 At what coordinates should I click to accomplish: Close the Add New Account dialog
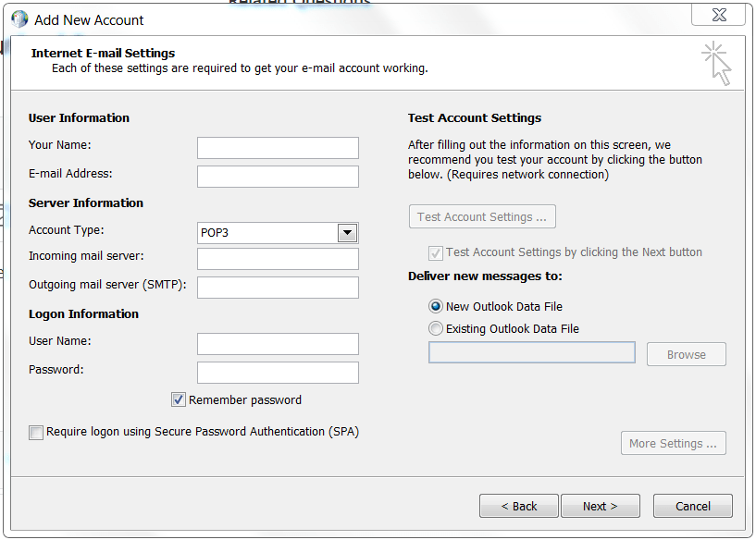click(x=719, y=15)
